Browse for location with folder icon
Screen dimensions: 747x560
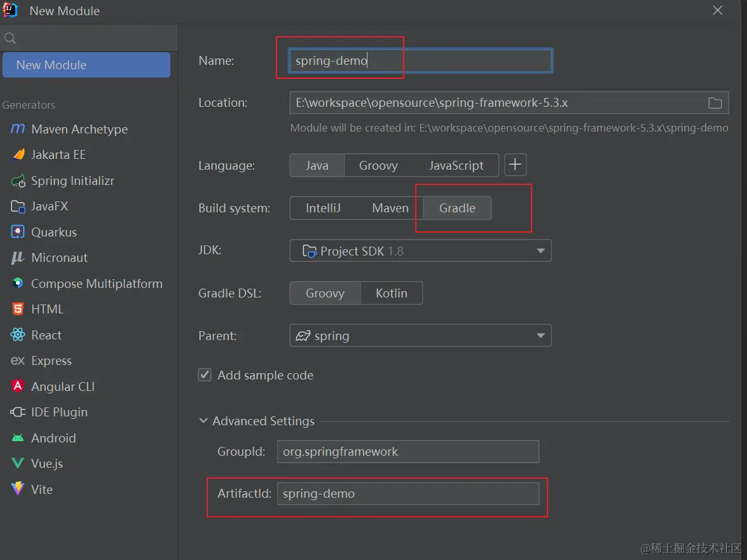pyautogui.click(x=715, y=103)
